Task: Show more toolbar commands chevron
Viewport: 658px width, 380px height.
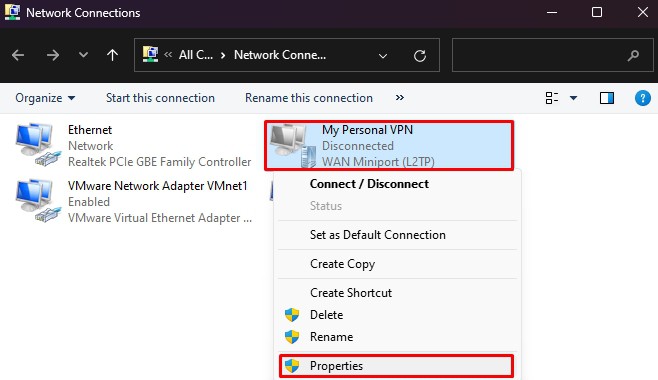Action: (400, 97)
